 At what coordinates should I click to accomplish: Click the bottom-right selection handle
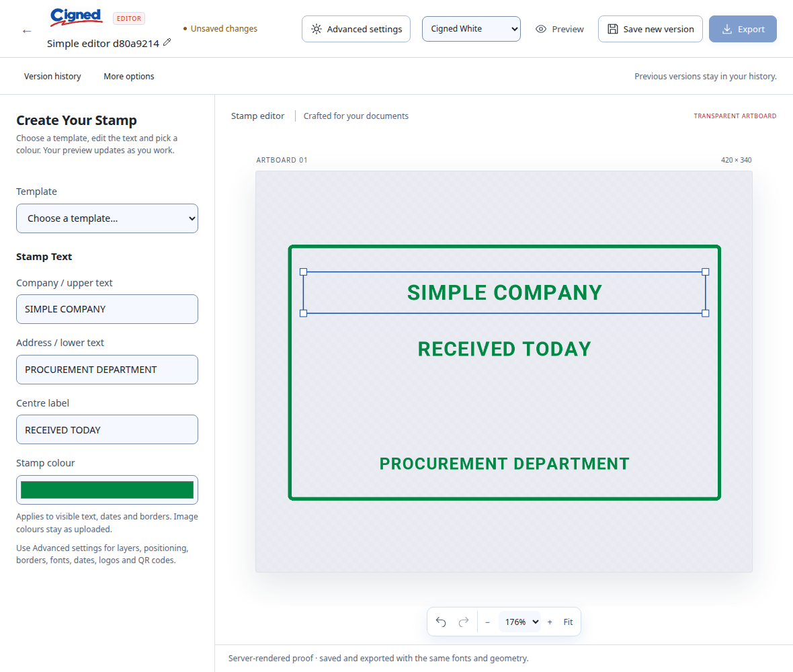[x=706, y=314]
